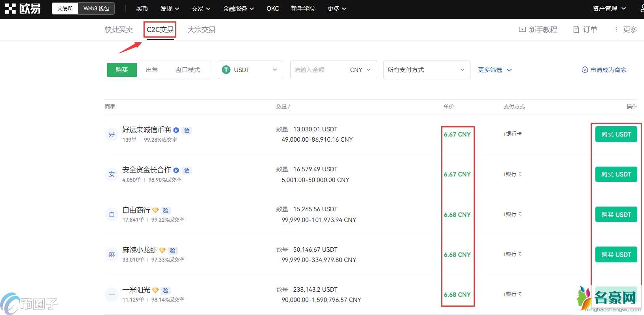Click avatar 安 of 安全资金长合作
Screen dimensions: 644x315
pos(112,174)
